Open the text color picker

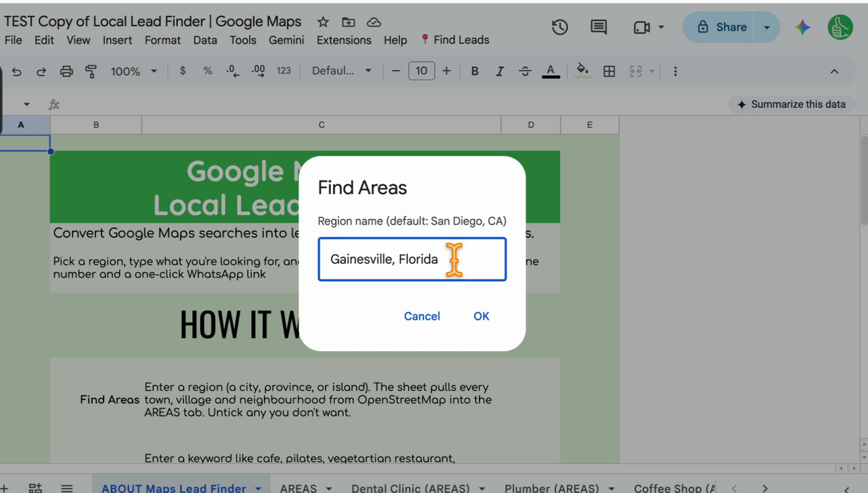click(x=551, y=71)
